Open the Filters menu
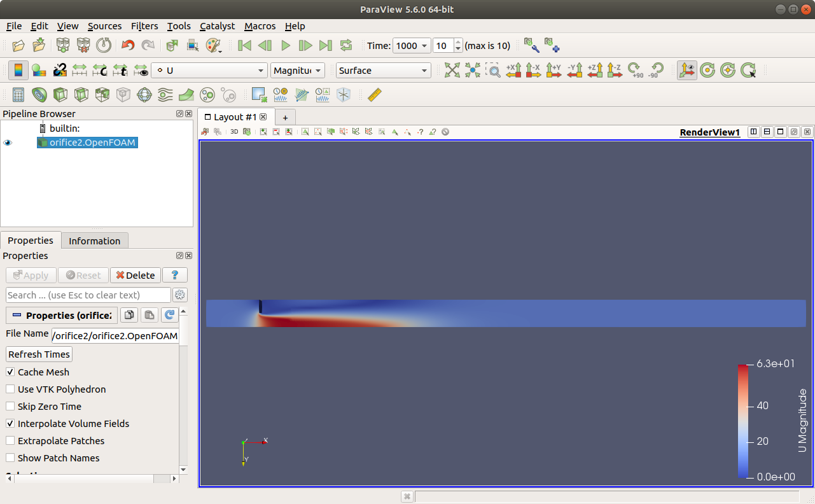 144,26
